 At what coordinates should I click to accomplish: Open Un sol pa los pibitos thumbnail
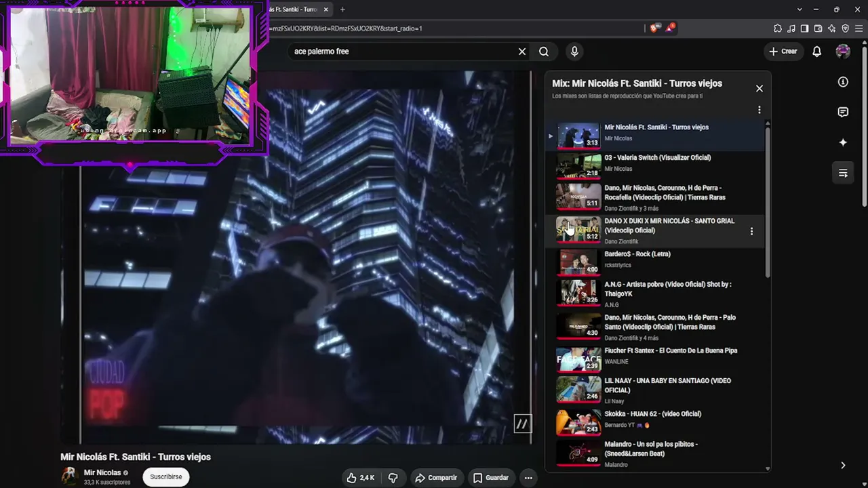(x=578, y=452)
